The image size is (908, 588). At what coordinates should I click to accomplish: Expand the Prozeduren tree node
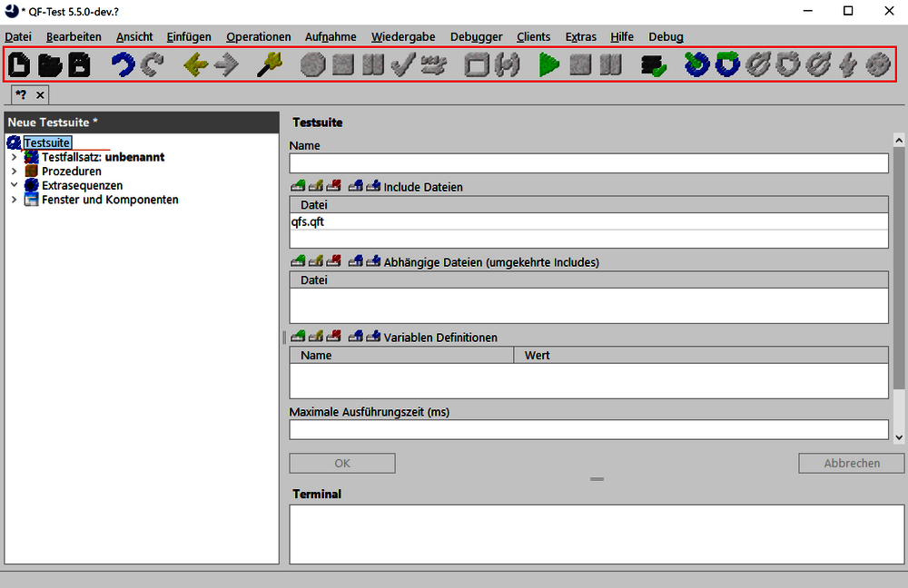click(x=14, y=171)
